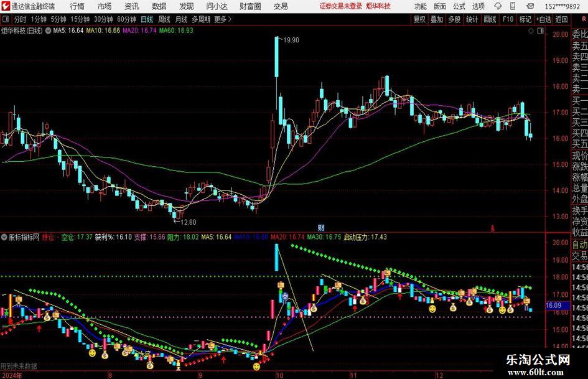Open the 数据 menu
Screen dimensions: 588x379
pos(159,6)
